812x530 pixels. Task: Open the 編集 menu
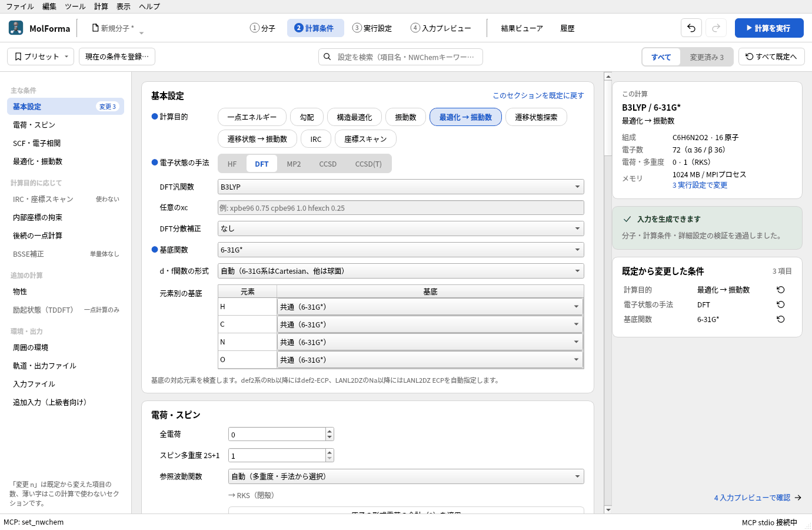click(49, 6)
